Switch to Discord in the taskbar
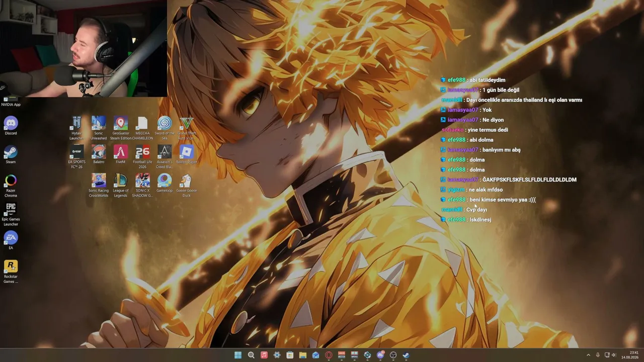The height and width of the screenshot is (362, 644). 380,355
